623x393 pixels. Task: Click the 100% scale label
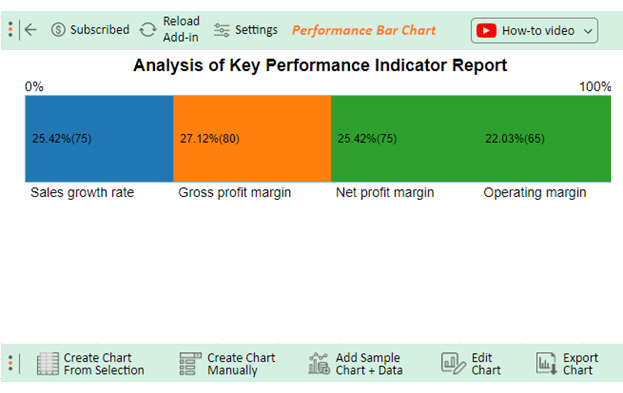(x=595, y=87)
